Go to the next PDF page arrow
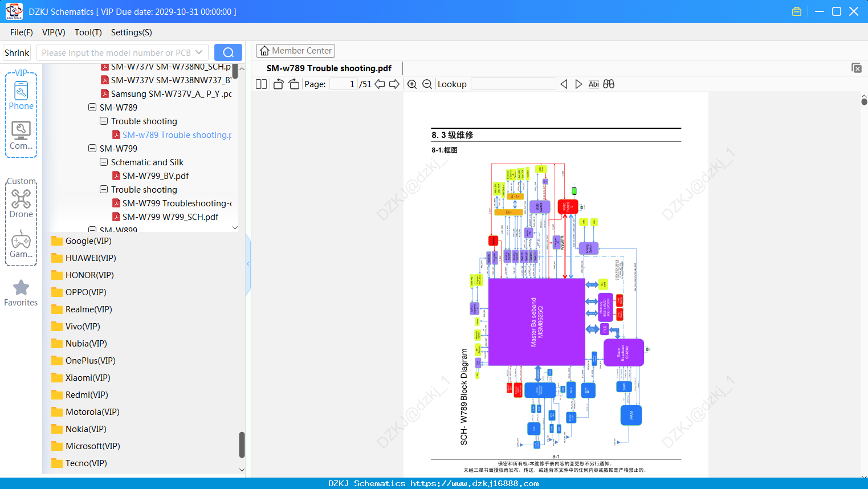This screenshot has width=868, height=489. click(394, 84)
